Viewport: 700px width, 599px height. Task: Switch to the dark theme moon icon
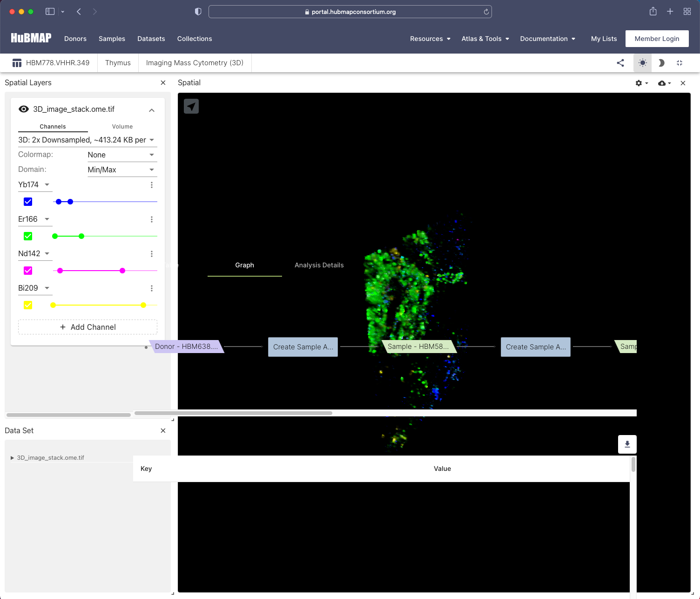tap(661, 63)
